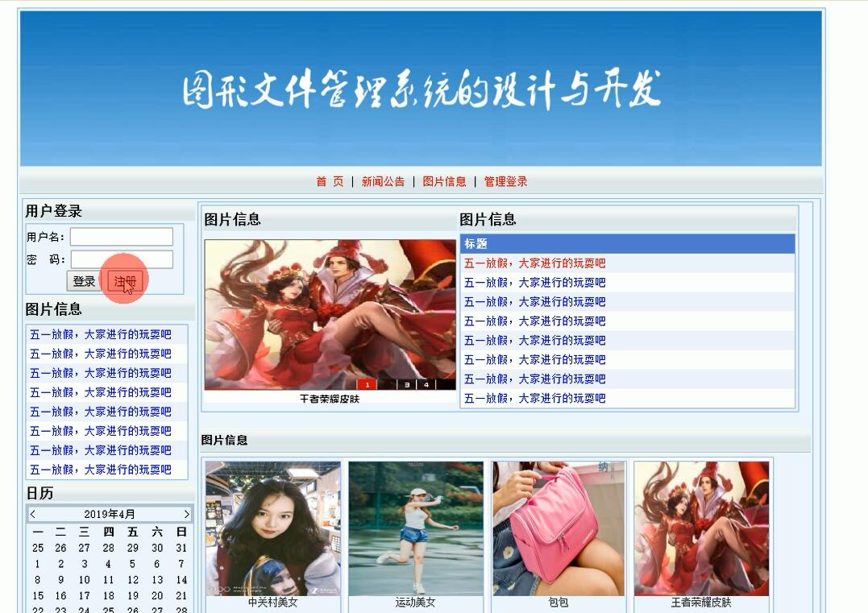
Task: Click the 2019年4月 calendar title
Action: pyautogui.click(x=110, y=514)
